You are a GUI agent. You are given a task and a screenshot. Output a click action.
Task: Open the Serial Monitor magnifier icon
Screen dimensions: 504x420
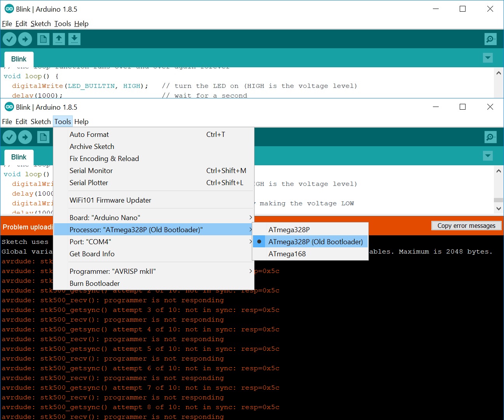pyautogui.click(x=490, y=137)
